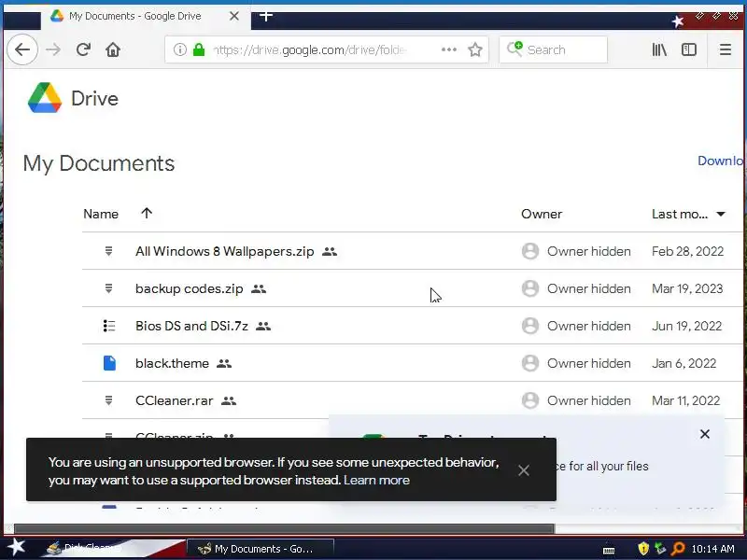Click the keyboard tray icon

609,550
